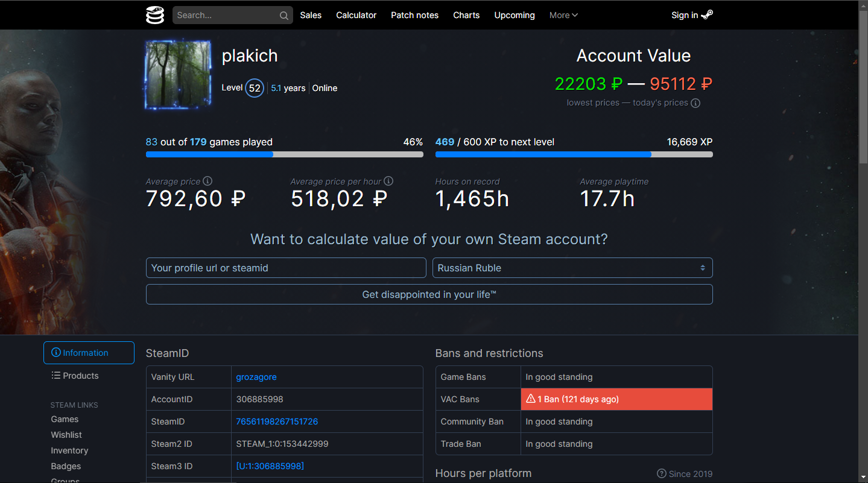Screen dimensions: 868x483
Task: Click info icon beside Average price per hour
Action: point(388,181)
